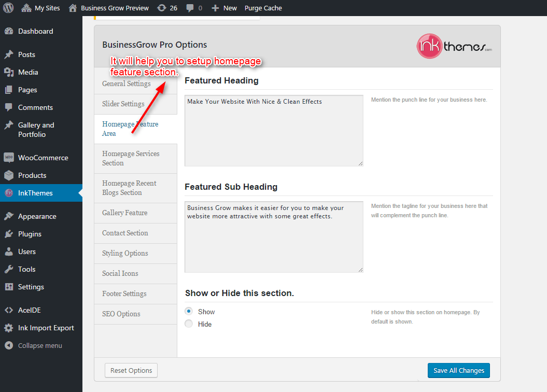
Task: Open Social Icons tab
Action: click(x=136, y=273)
